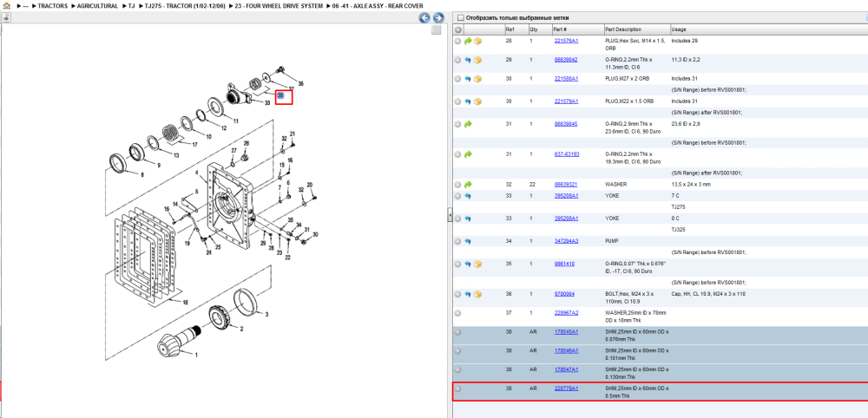Screen dimensions: 868x418
Task: Click box icon for part 86639642
Action: pyautogui.click(x=477, y=60)
